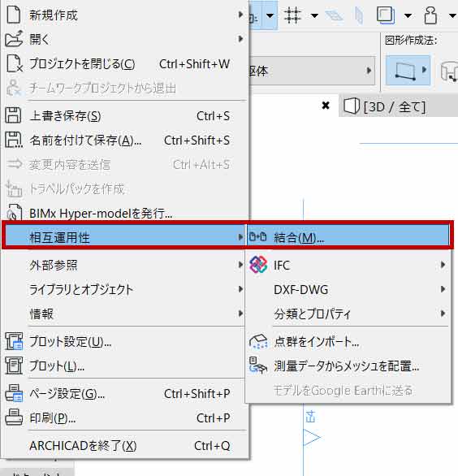The height and width of the screenshot is (476, 458).
Task: Close the tab with the X button
Action: click(x=326, y=106)
